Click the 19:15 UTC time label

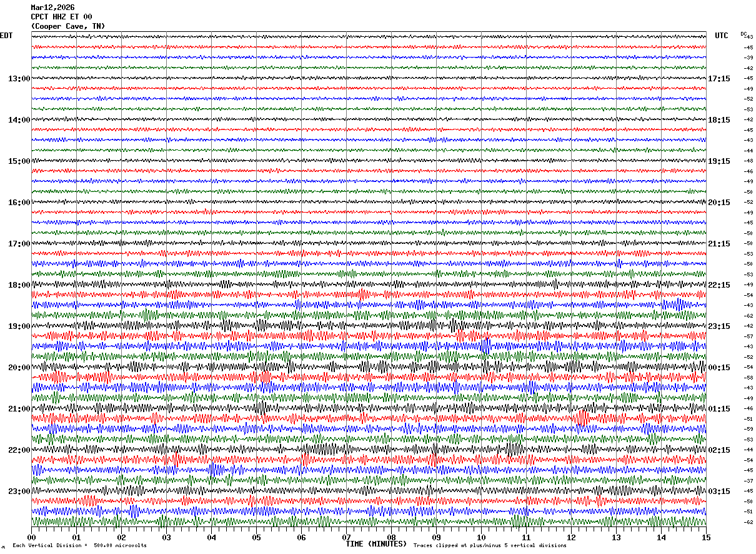719,161
